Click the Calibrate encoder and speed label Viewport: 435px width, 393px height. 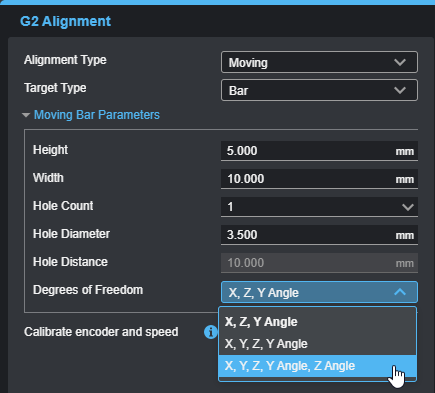click(101, 332)
